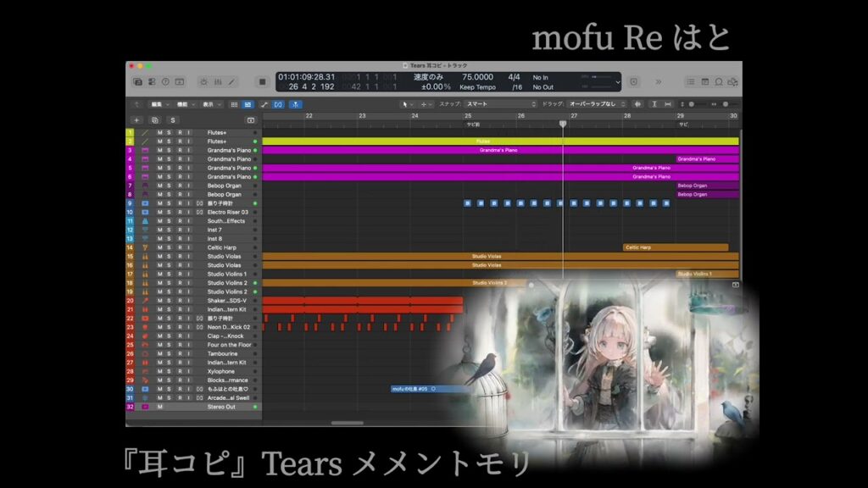Open the Smart Controls button
This screenshot has width=868, height=488.
(x=204, y=82)
